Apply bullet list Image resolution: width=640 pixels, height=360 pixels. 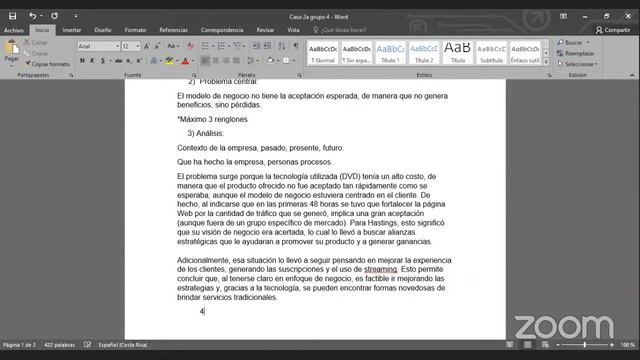tap(205, 46)
